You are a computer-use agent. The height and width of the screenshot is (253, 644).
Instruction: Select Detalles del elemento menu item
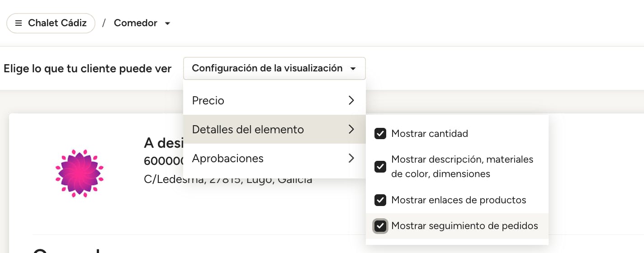click(248, 129)
